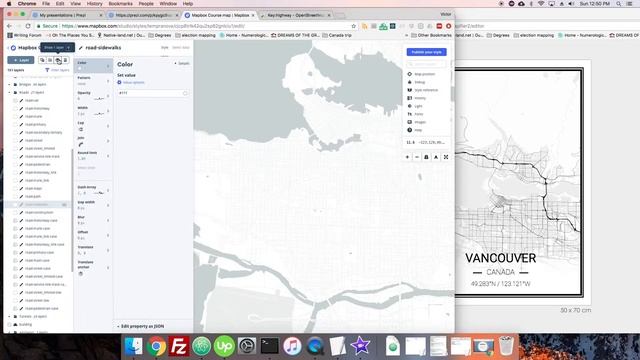Open the Bookmarks menu in menu bar

120,4
